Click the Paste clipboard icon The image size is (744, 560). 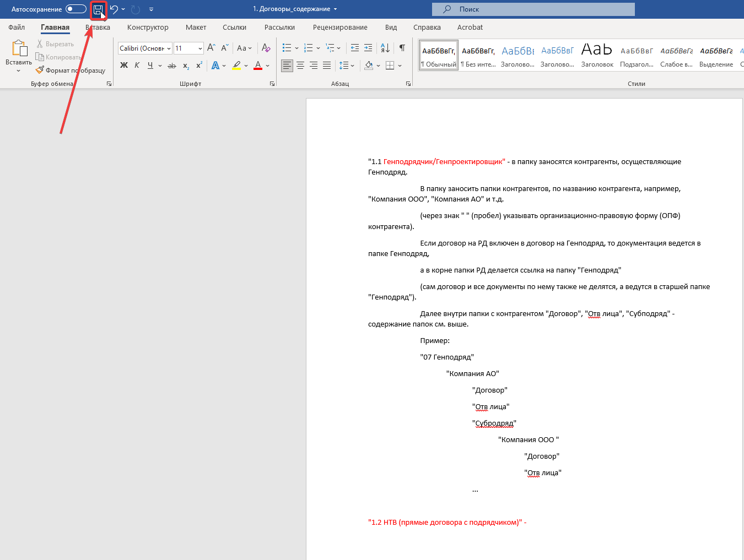[19, 48]
